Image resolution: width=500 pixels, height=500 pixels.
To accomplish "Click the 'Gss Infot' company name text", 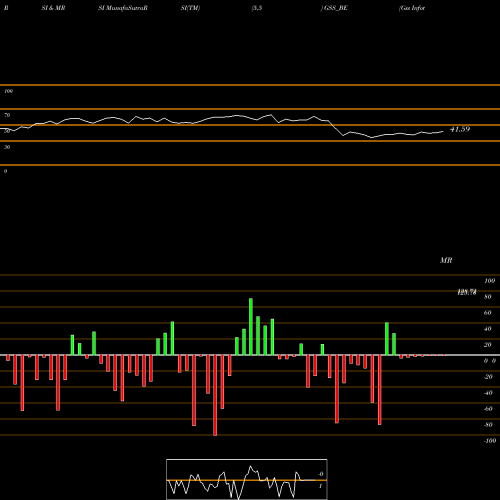I will 412,8.
